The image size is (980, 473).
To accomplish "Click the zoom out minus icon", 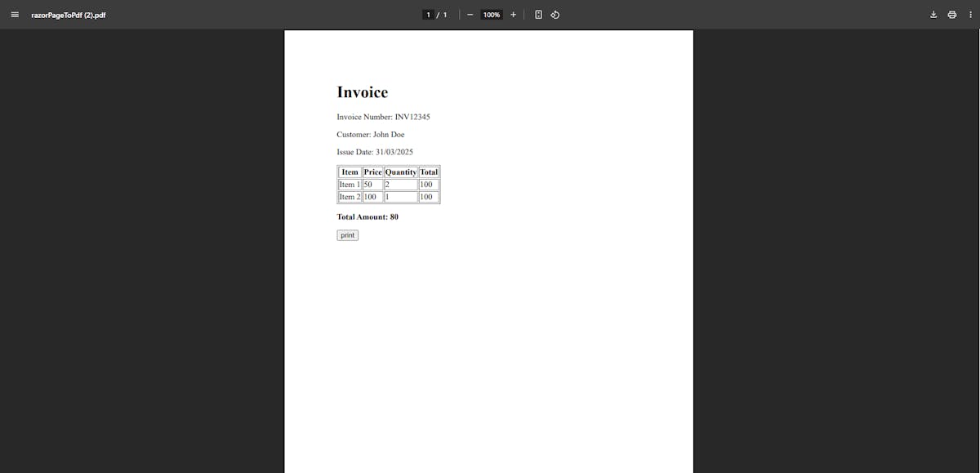I will pyautogui.click(x=470, y=15).
